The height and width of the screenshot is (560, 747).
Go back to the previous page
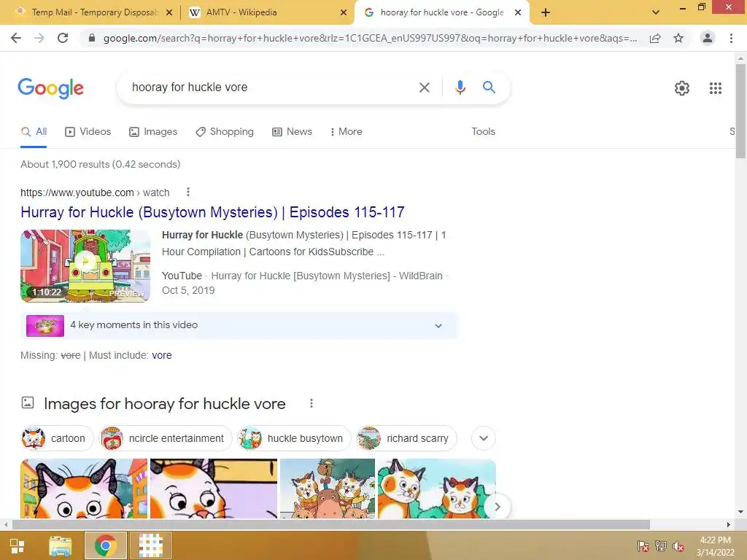pos(16,38)
